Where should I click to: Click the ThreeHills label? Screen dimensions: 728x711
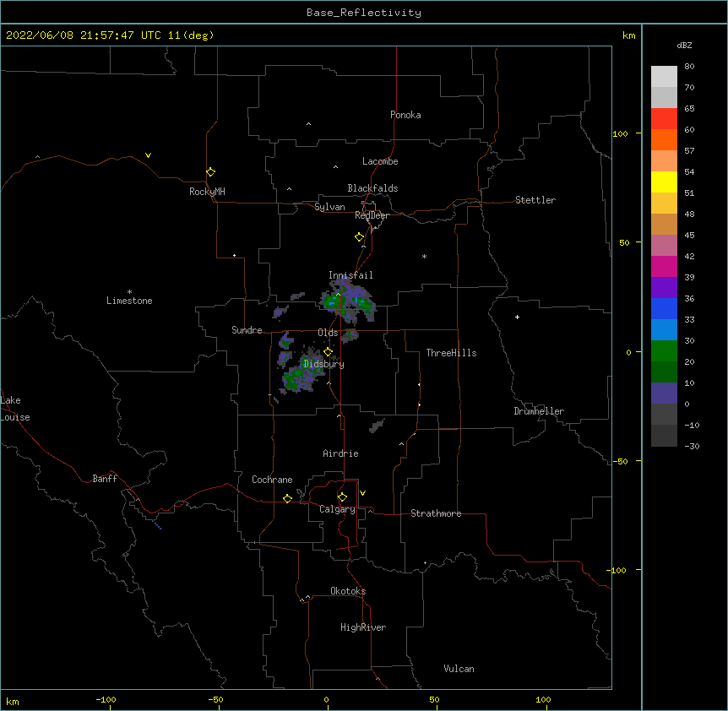(451, 353)
